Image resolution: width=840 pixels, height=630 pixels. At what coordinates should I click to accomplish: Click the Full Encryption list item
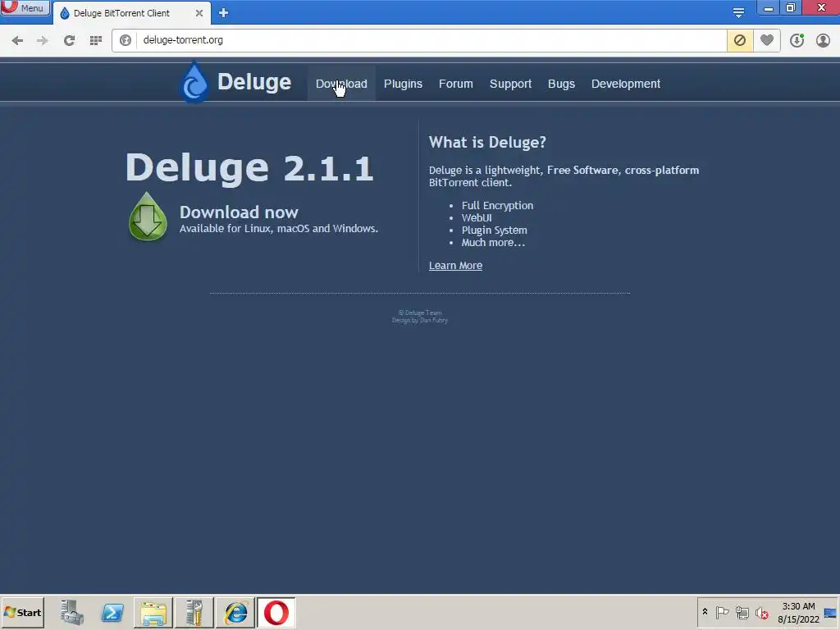497,205
